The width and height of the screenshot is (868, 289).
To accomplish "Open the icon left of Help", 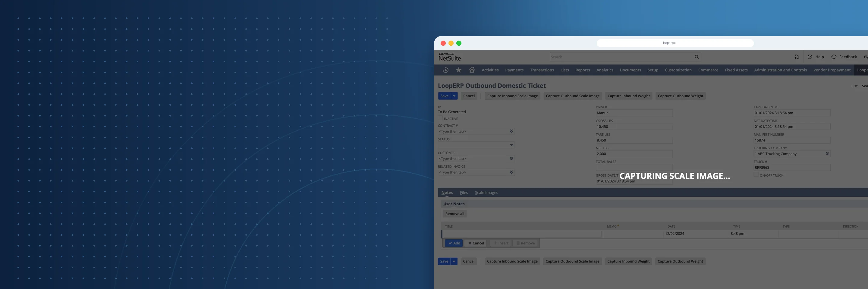I will click(796, 57).
